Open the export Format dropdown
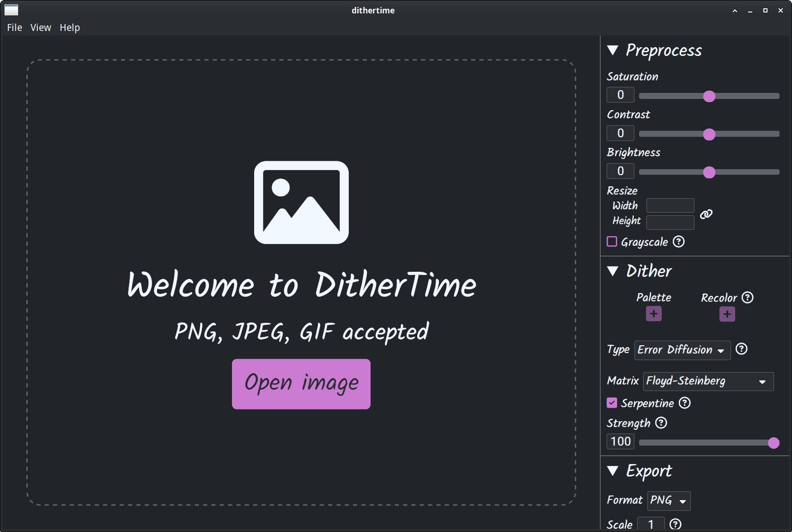 click(x=669, y=501)
